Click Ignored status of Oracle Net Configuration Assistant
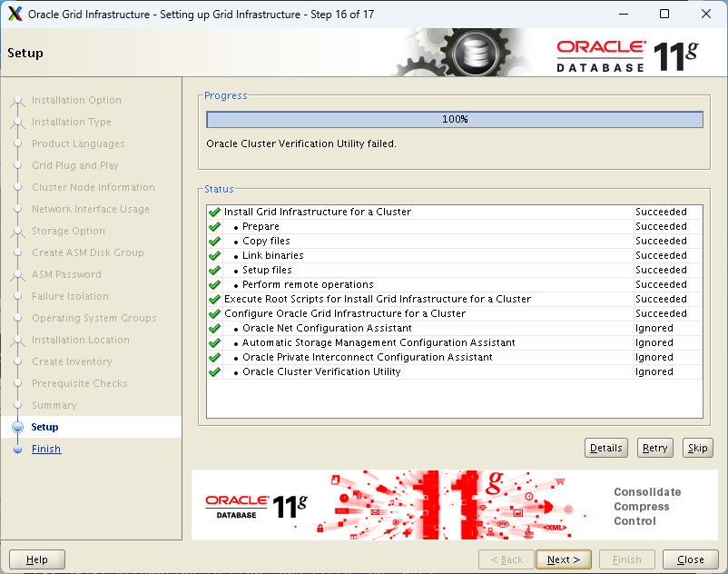 coord(654,329)
